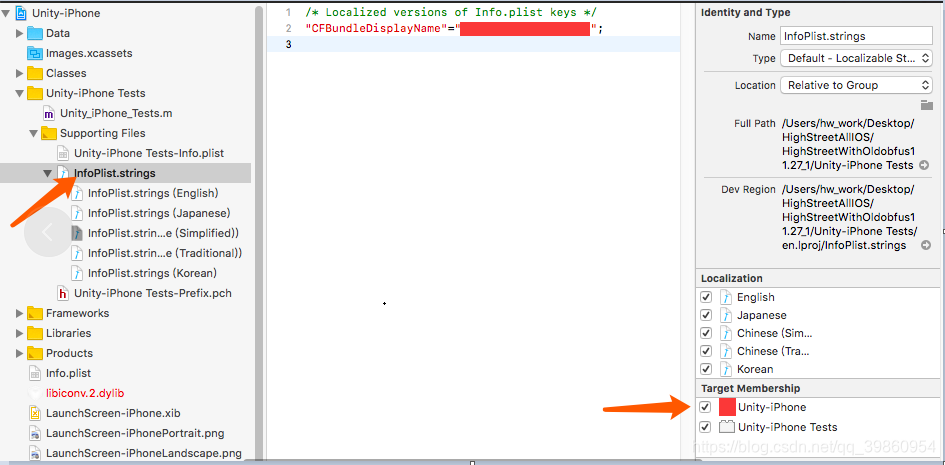The image size is (945, 465).
Task: Click the LaunchScreen-iPhone.xib file icon
Action: coord(35,413)
